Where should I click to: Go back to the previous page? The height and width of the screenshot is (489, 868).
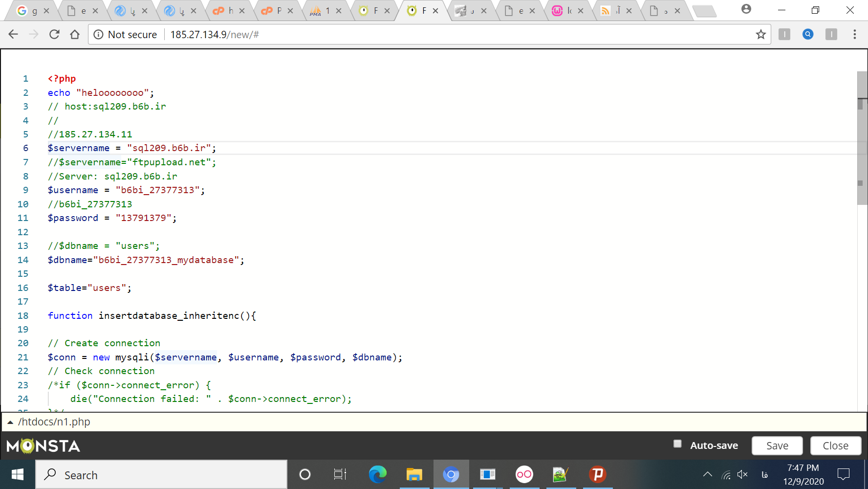pos(13,34)
